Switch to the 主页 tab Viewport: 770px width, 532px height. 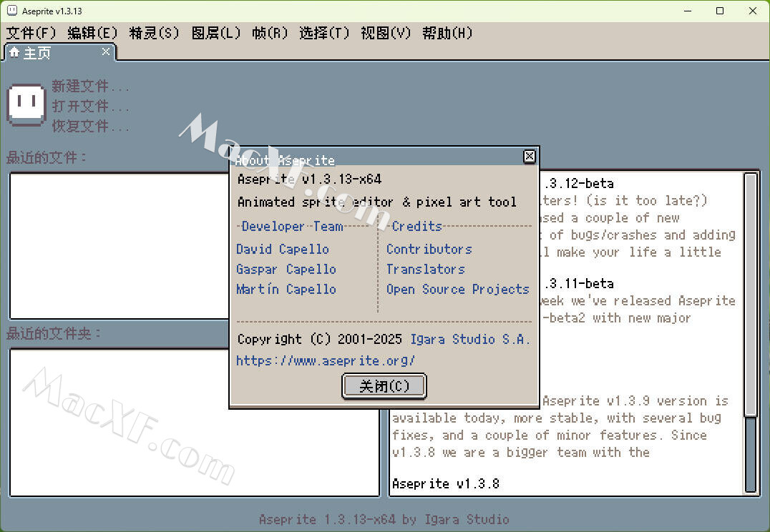[x=60, y=52]
